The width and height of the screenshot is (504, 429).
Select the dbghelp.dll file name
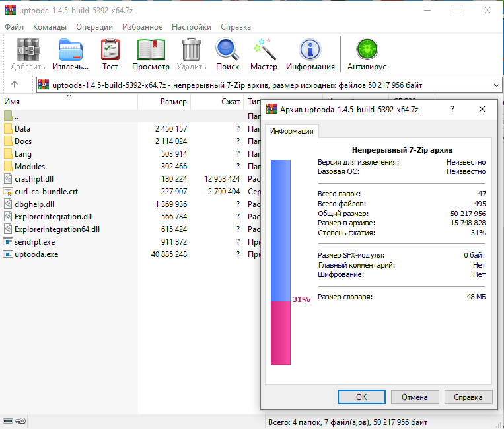click(x=34, y=204)
